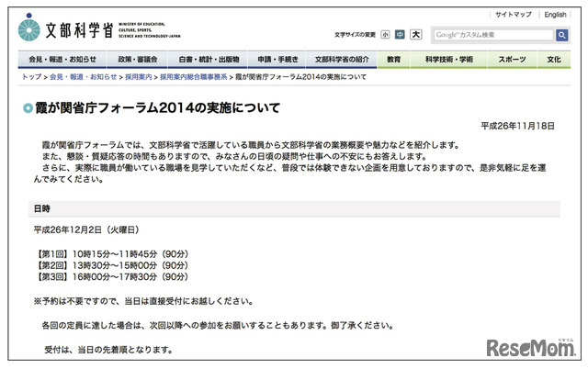Open 白書・統計・出版物 menu
The width and height of the screenshot is (588, 369).
point(209,60)
